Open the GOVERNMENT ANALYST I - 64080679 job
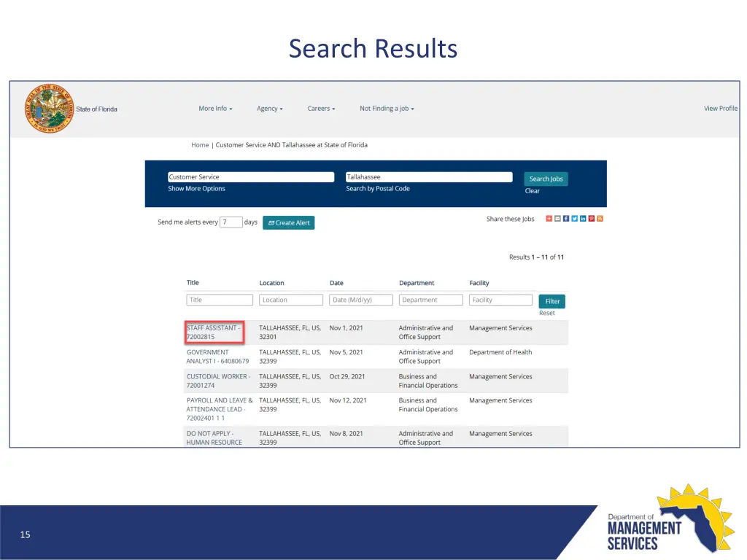Screen dimensions: 747x560 (217, 357)
